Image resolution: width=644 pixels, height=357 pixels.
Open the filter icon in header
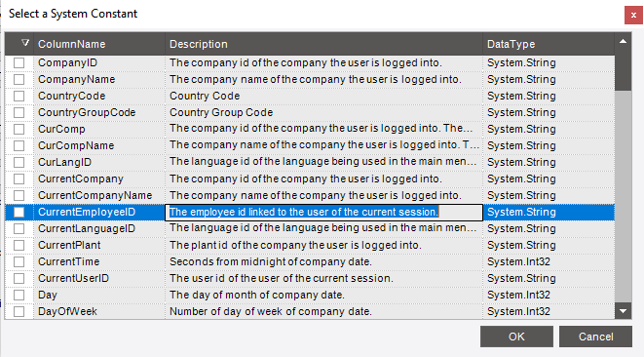coord(25,42)
